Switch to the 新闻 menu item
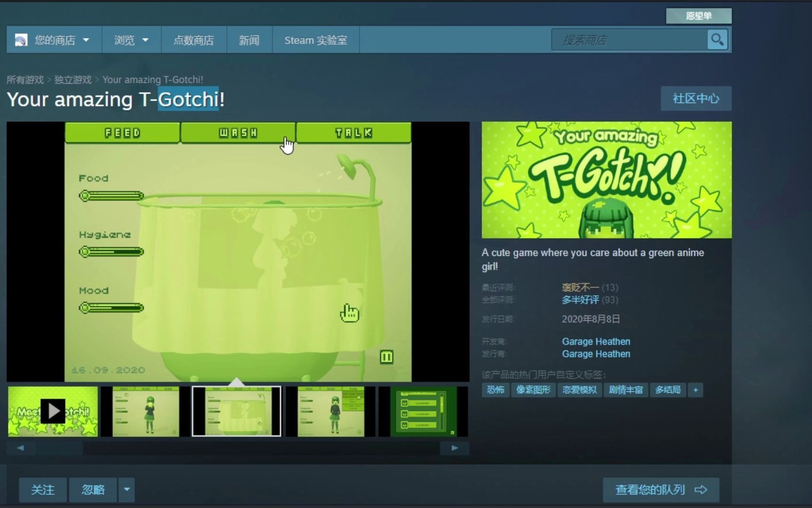The width and height of the screenshot is (812, 508). pyautogui.click(x=249, y=40)
